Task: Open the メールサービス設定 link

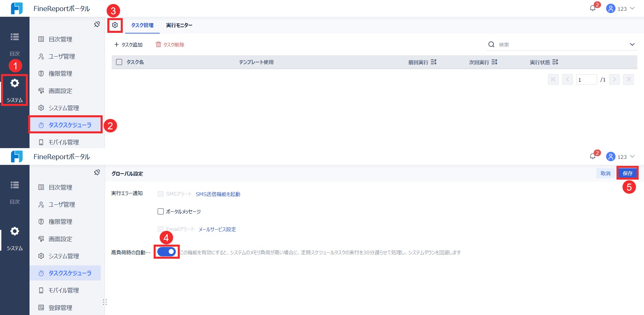Action: pyautogui.click(x=217, y=229)
